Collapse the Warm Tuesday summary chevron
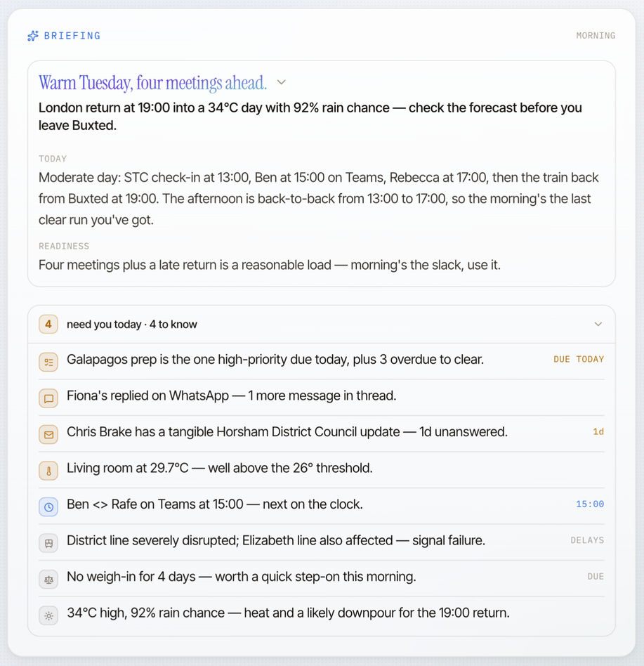 click(x=282, y=82)
